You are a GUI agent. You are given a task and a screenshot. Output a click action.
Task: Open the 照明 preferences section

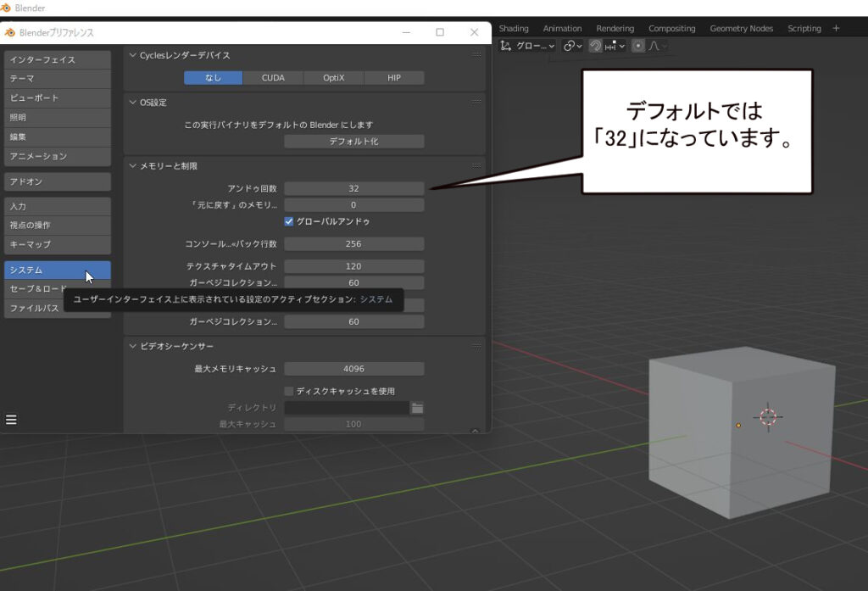(x=58, y=117)
